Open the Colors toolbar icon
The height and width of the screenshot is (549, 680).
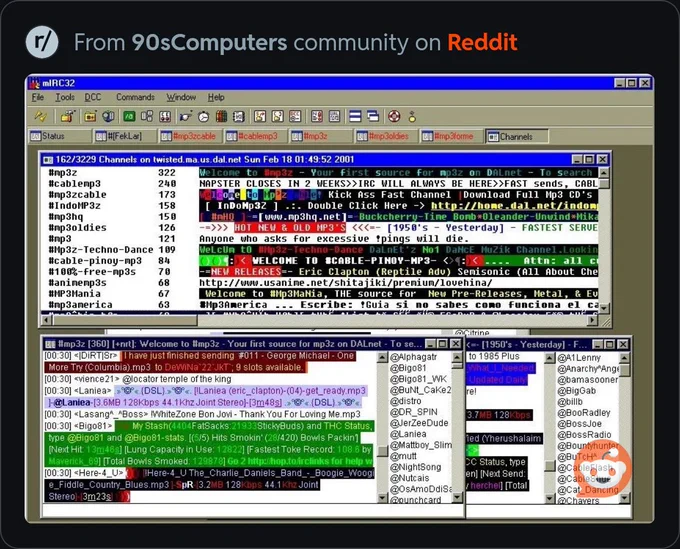click(x=221, y=116)
